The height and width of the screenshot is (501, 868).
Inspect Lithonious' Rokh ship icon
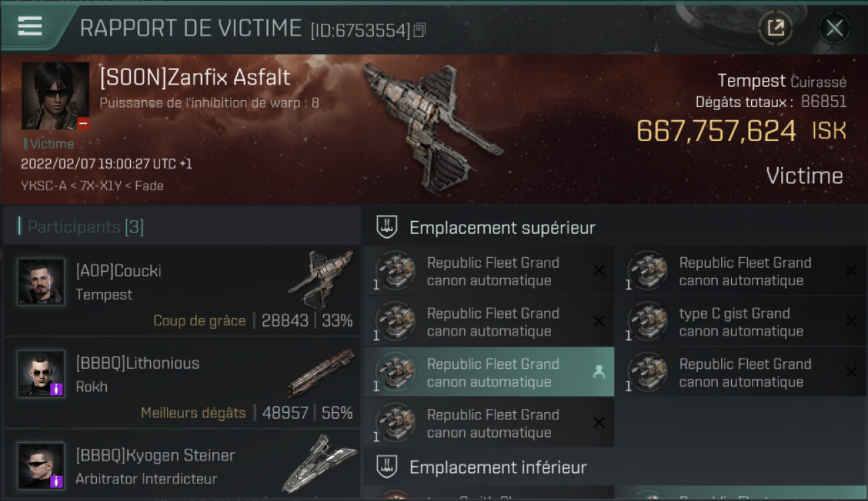click(320, 373)
